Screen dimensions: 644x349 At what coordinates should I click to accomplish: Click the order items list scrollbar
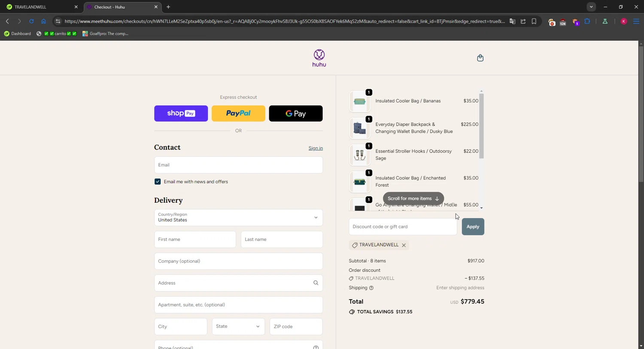click(x=481, y=126)
